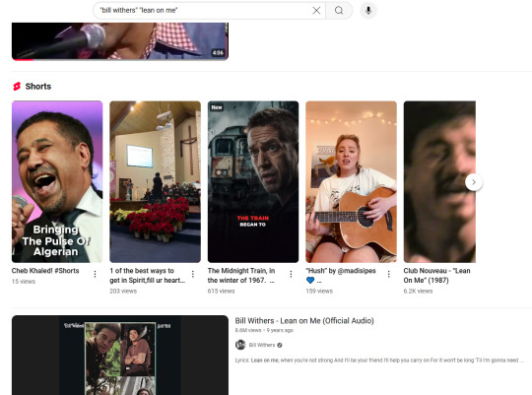Viewport: 532px width, 395px height.
Task: Click the '159 views' text
Action: click(319, 292)
